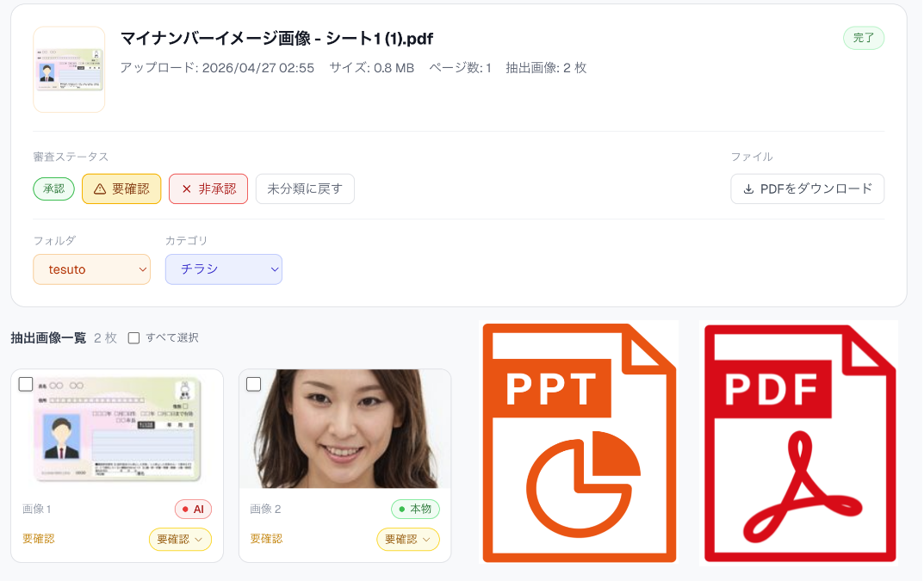The image size is (924, 581).
Task: Click the orange 要確認 text under 画像 2
Action: coord(266,539)
